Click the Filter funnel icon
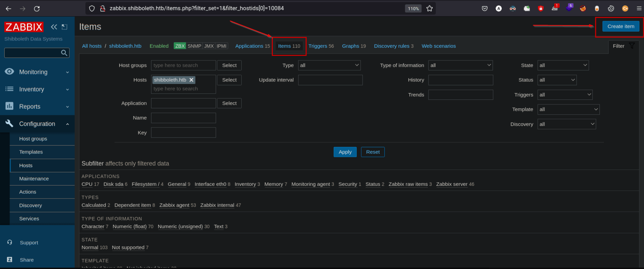 coord(632,46)
